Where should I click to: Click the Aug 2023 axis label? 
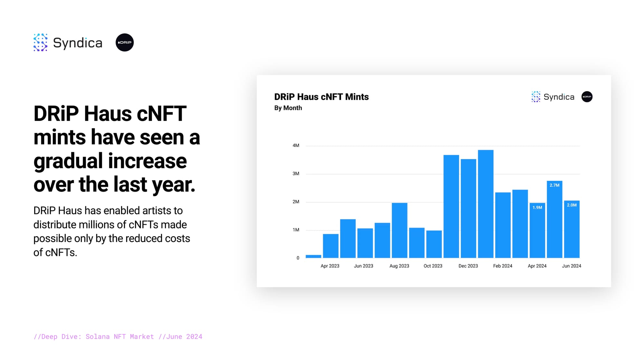399,266
